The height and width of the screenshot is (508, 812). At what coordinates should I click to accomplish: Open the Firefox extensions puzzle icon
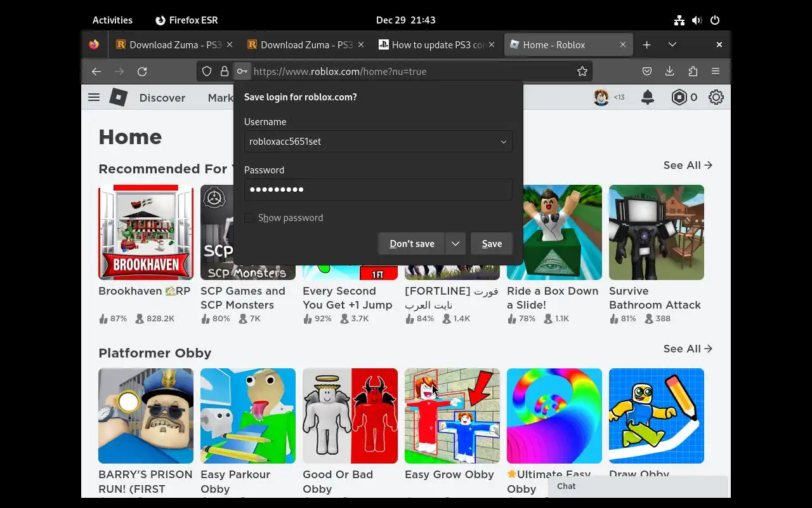(x=692, y=72)
